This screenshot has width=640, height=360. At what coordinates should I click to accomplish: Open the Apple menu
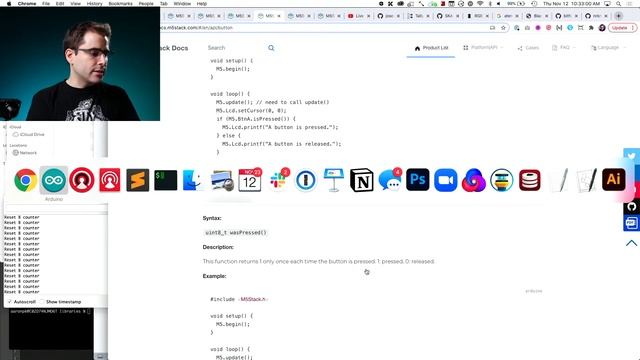click(x=9, y=4)
